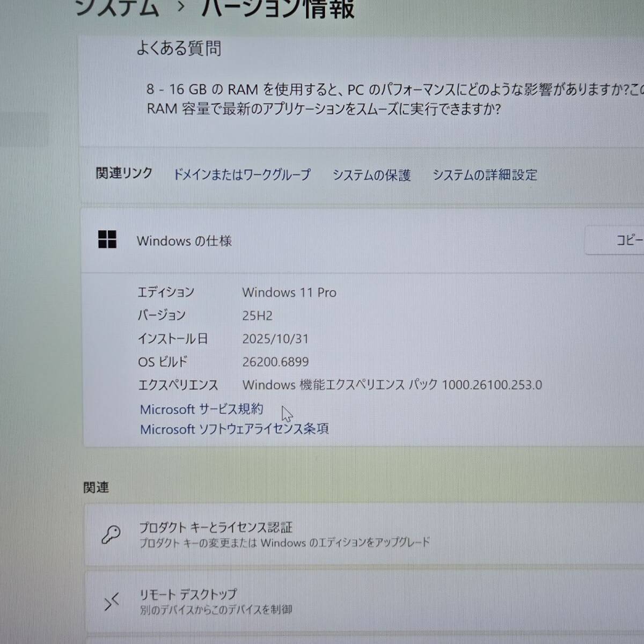The width and height of the screenshot is (644, 644).
Task: Collapse the Windows の仕様 section header
Action: (x=363, y=240)
